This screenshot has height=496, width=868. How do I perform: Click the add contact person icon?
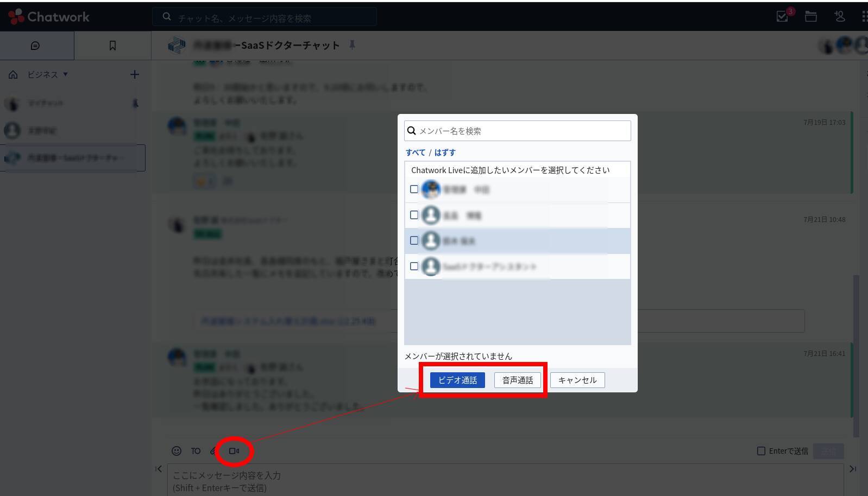(x=840, y=16)
